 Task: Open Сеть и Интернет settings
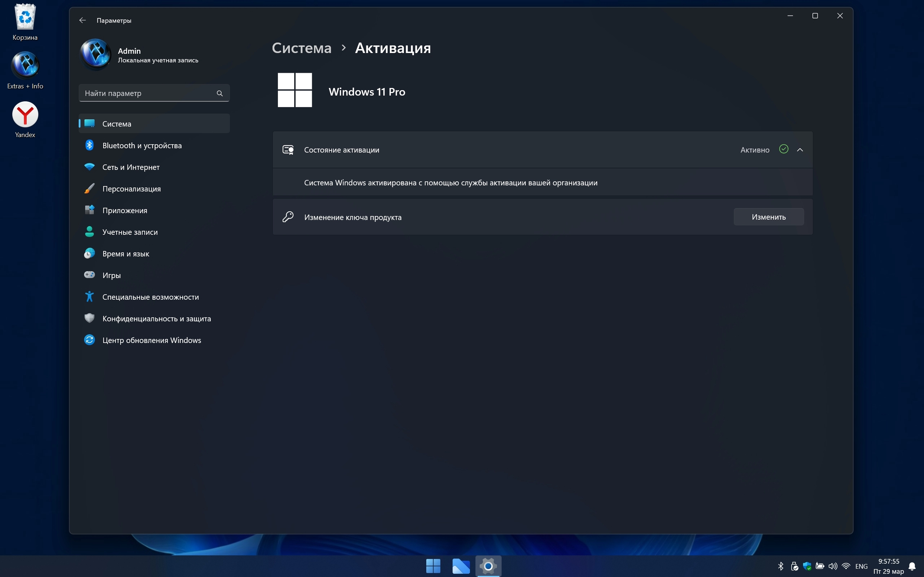point(131,167)
